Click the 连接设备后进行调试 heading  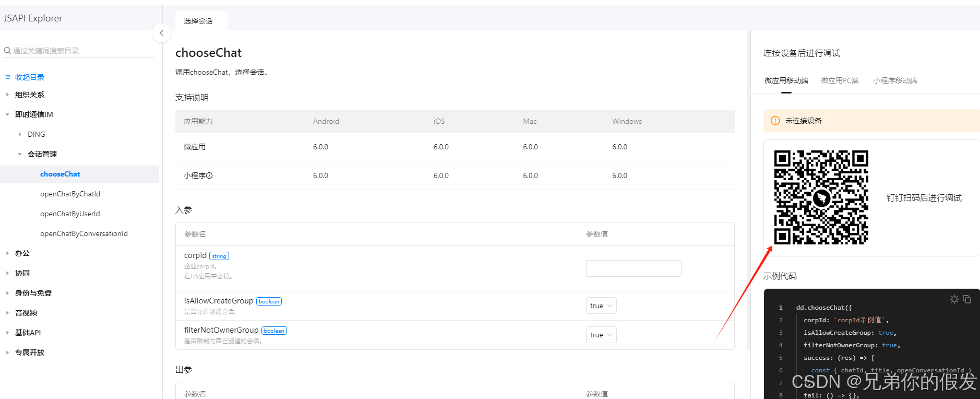tap(802, 53)
